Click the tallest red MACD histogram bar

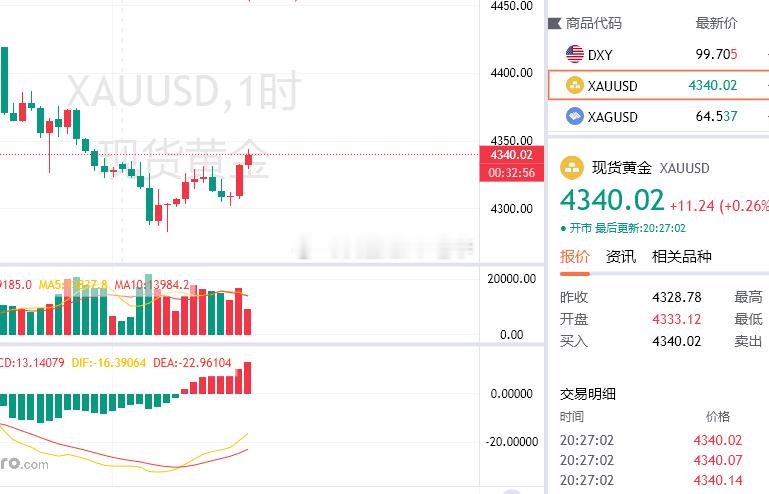247,378
